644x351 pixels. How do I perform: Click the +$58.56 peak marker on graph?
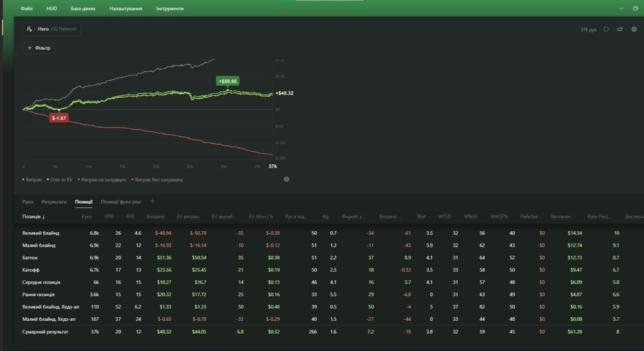click(x=227, y=81)
